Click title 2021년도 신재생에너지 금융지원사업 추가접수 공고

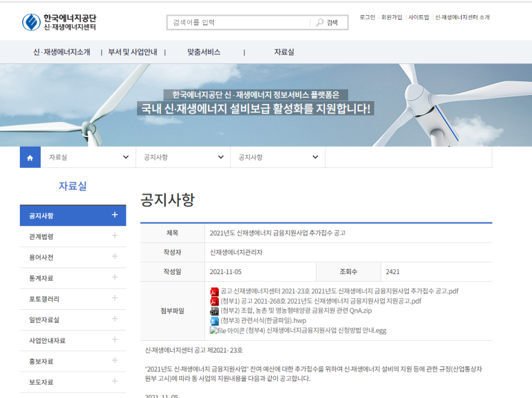pos(277,233)
